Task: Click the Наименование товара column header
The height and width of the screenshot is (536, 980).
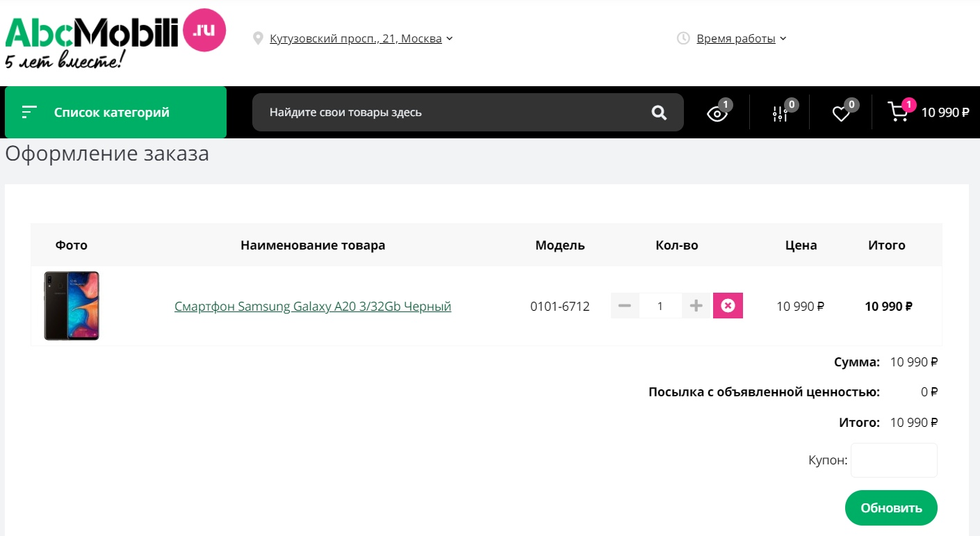Action: tap(313, 245)
